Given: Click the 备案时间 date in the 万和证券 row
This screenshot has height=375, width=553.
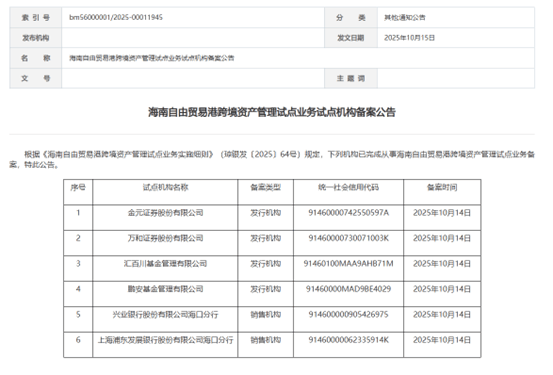Looking at the screenshot, I should point(442,238).
